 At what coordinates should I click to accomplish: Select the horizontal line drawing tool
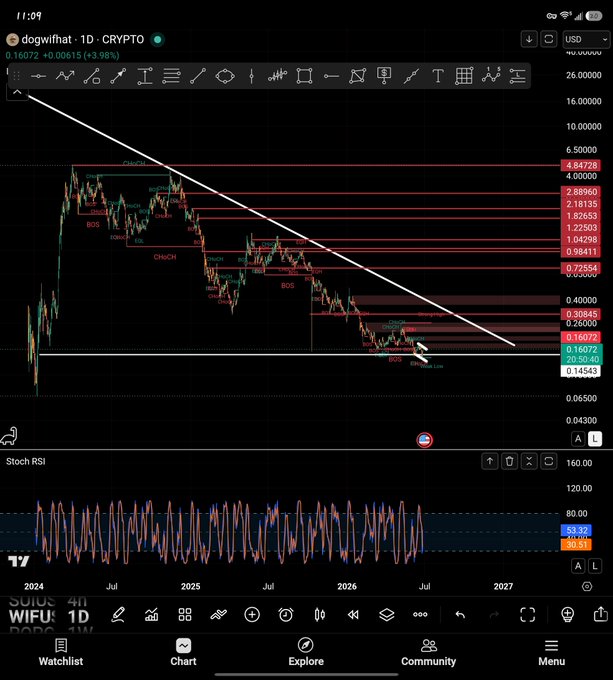(x=38, y=76)
